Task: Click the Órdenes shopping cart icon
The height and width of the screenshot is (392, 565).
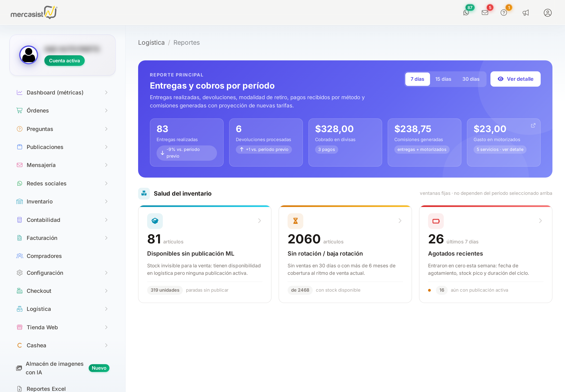Action: 19,111
